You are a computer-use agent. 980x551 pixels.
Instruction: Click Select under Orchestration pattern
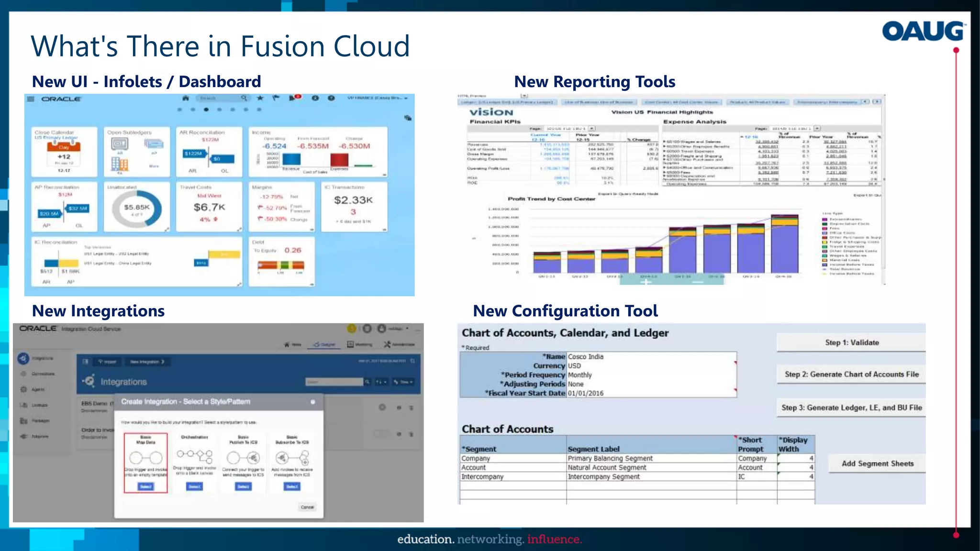194,486
